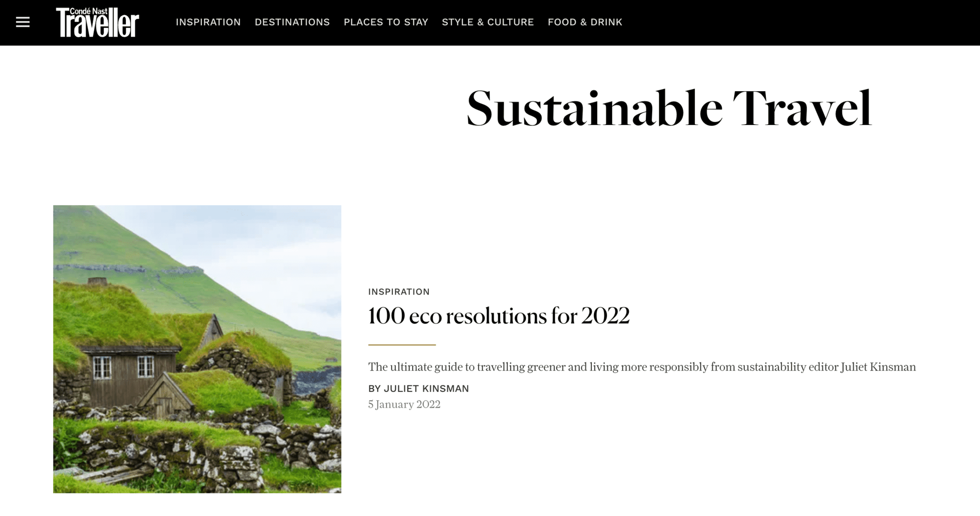Navigate to Food & Drink section
The height and width of the screenshot is (516, 980).
point(585,22)
